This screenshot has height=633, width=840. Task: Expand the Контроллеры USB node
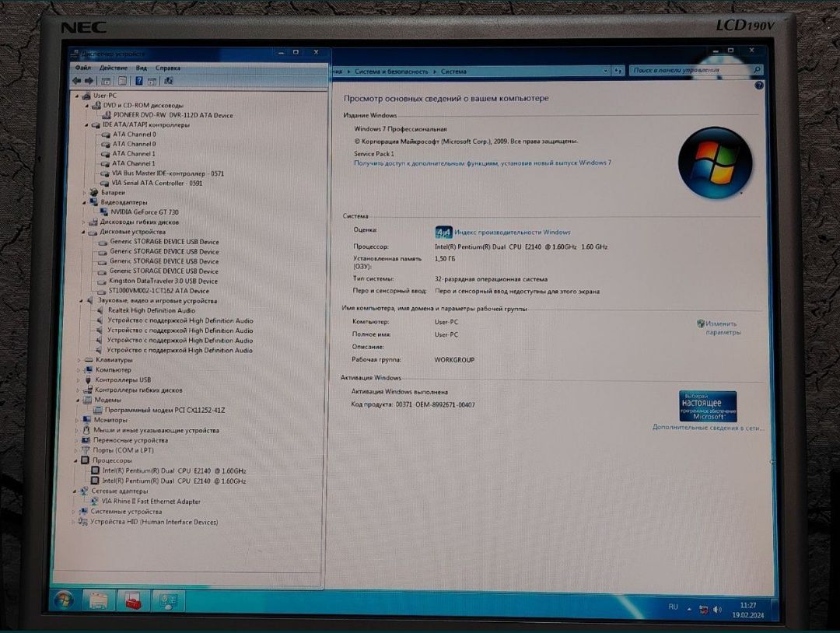coord(79,379)
